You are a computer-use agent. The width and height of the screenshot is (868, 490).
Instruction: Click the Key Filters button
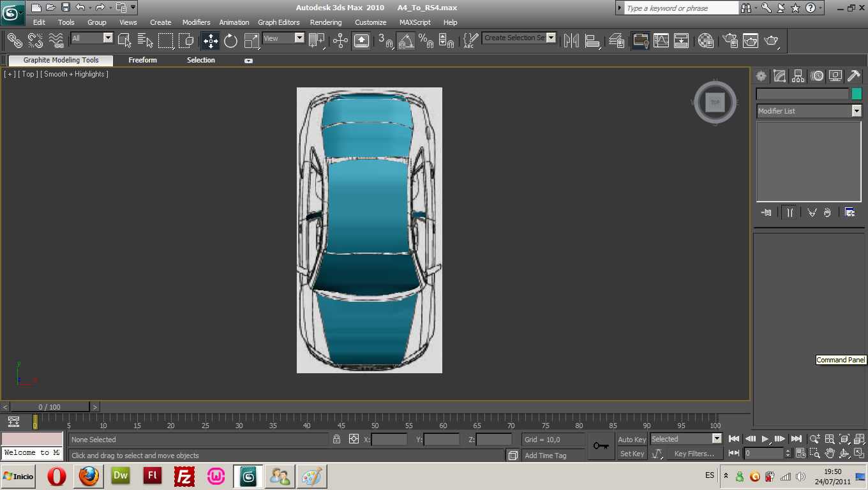pos(694,454)
